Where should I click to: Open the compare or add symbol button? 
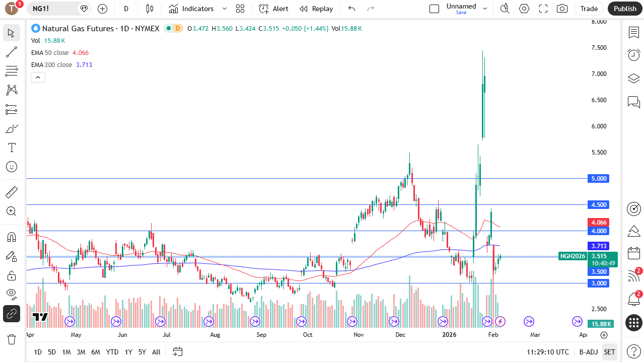[102, 9]
